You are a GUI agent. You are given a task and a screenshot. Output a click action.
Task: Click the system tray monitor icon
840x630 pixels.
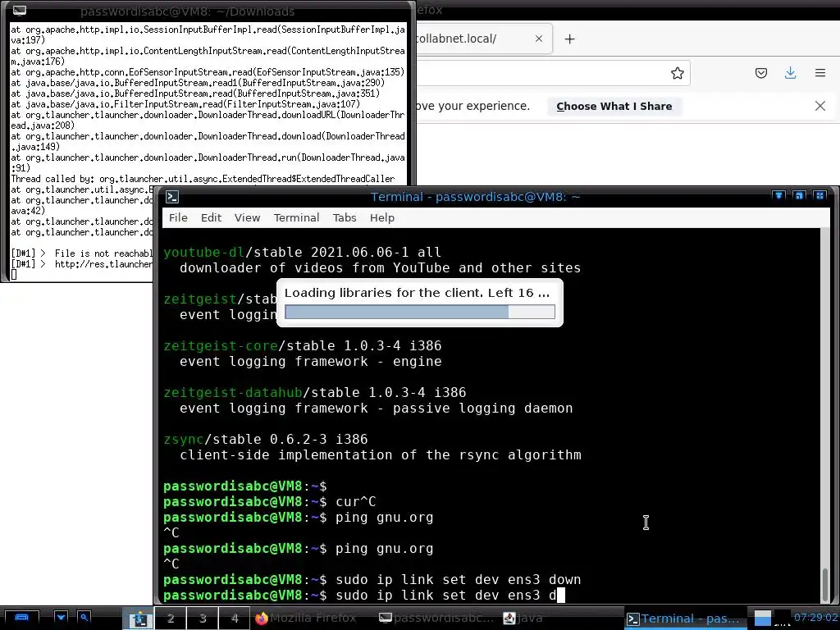coord(762,618)
